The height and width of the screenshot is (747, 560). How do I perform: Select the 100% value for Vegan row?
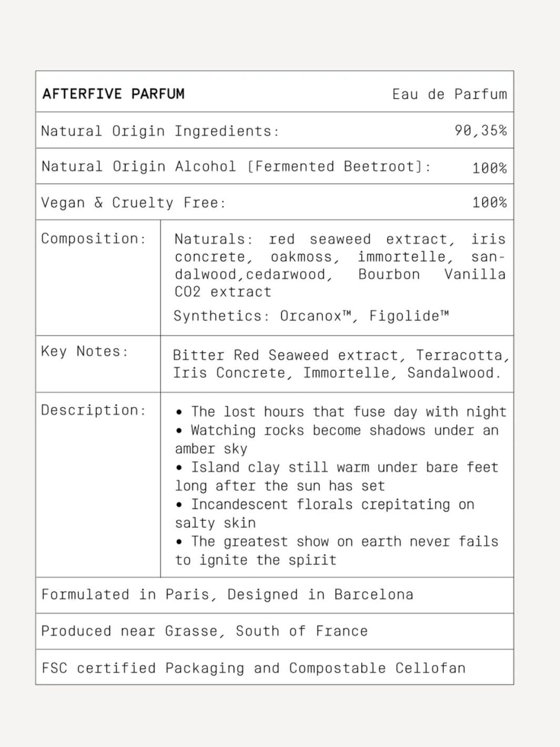point(490,203)
